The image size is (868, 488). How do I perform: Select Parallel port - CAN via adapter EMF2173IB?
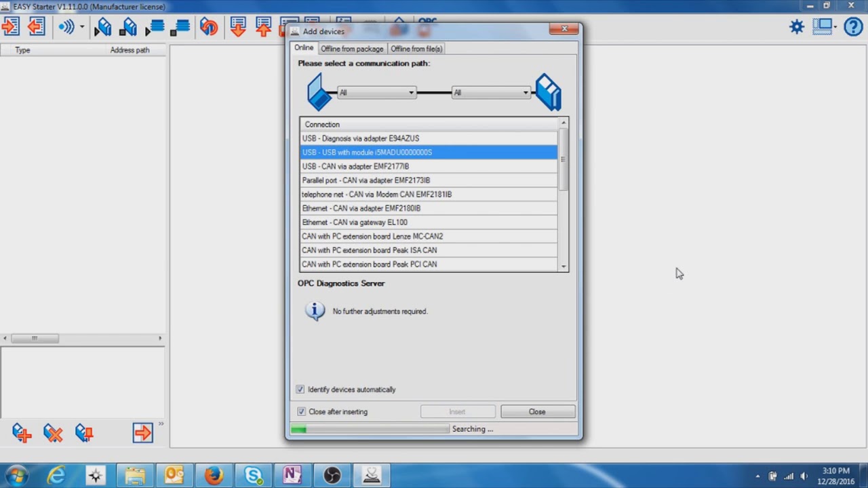(429, 180)
